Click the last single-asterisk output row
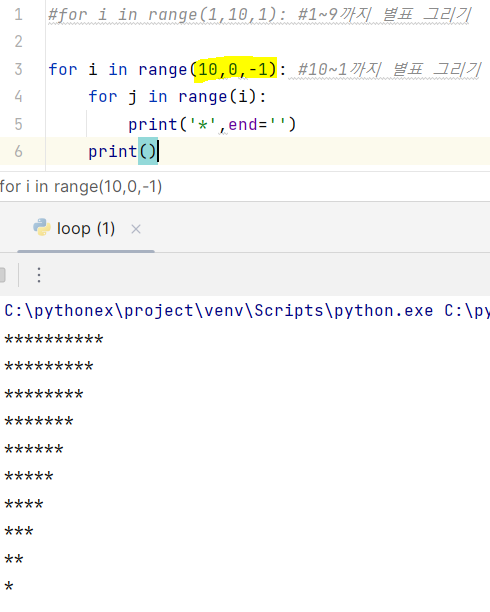This screenshot has width=490, height=612. pos(9,586)
